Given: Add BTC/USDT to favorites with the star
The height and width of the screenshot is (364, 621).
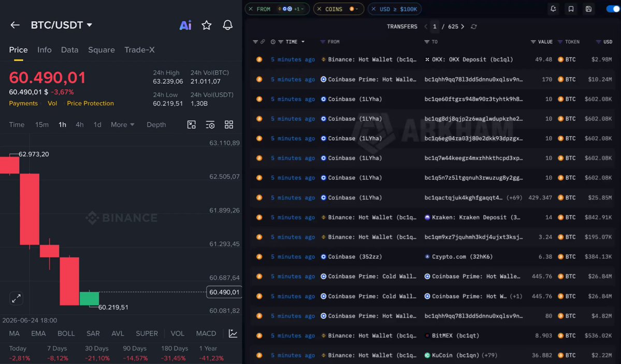Looking at the screenshot, I should click(206, 25).
